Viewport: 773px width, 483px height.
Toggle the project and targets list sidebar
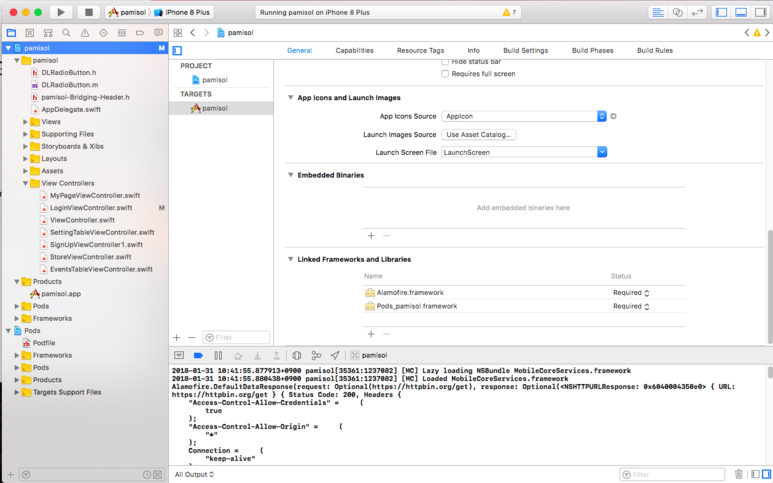(x=177, y=50)
